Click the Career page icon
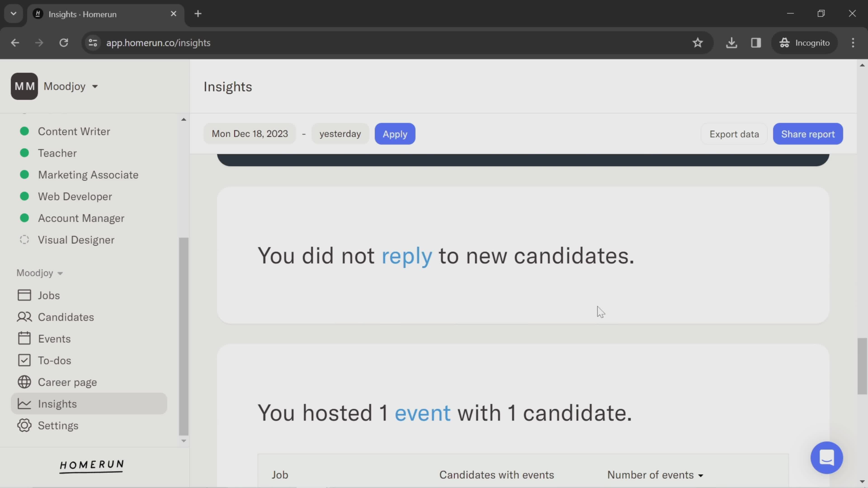Screen dimensions: 868x488 click(24, 382)
